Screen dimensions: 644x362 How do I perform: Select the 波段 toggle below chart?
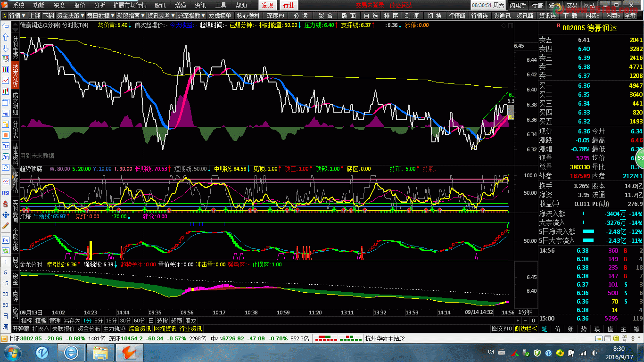(162, 321)
